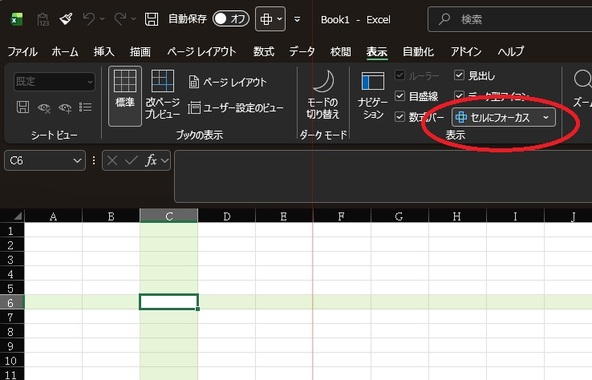Select row 1 header
Screen dimensions: 592x380
tap(12, 230)
